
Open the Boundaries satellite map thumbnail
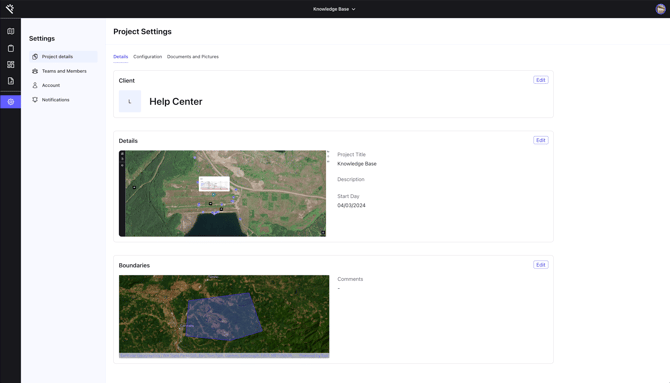[x=224, y=316]
